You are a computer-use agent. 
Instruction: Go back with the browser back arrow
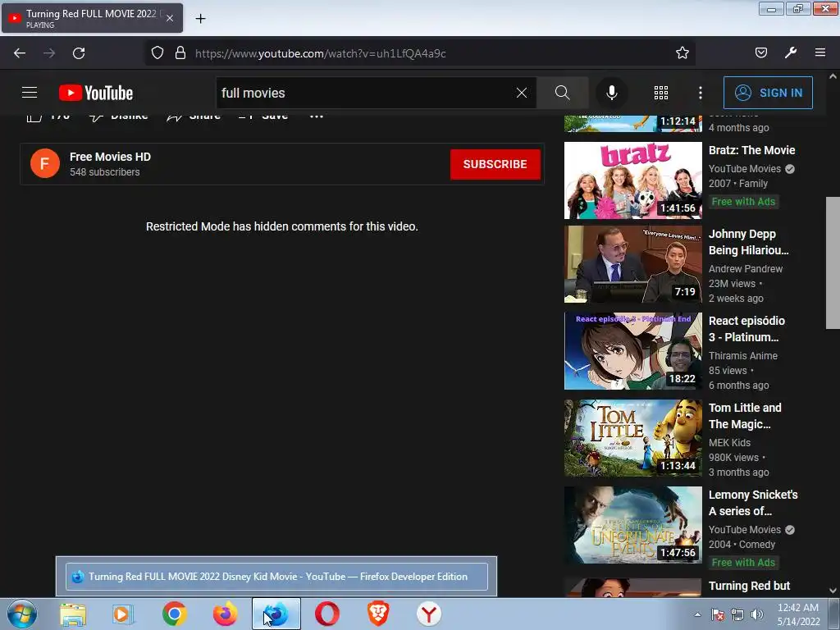[x=20, y=53]
